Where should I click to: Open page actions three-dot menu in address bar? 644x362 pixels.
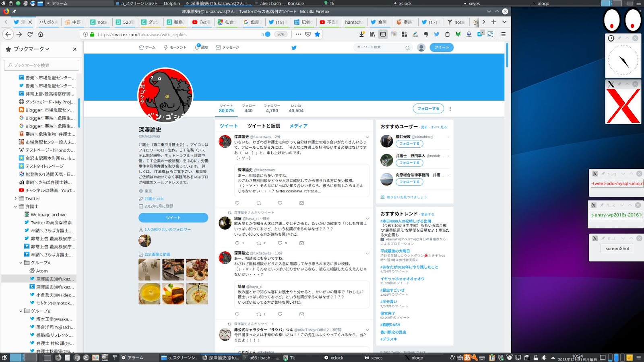pos(298,34)
